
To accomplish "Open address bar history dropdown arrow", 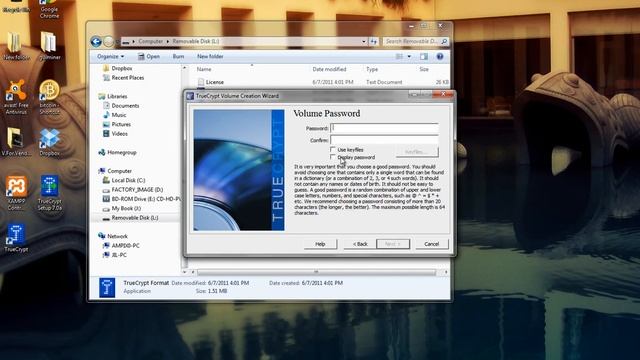I will [363, 41].
